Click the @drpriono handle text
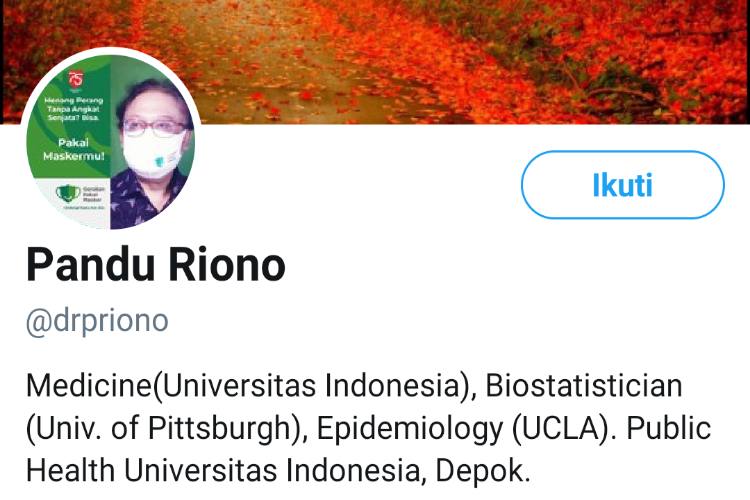 pos(97,321)
